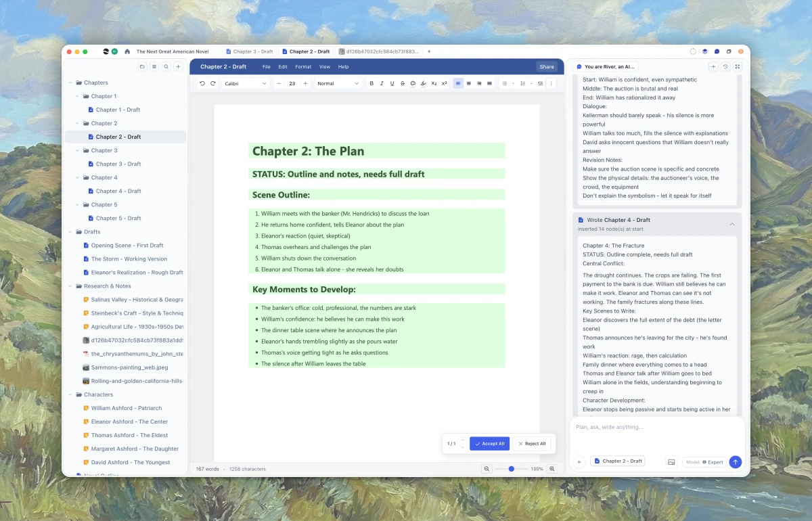Toggle justified text alignment
The image size is (812, 521).
(489, 83)
